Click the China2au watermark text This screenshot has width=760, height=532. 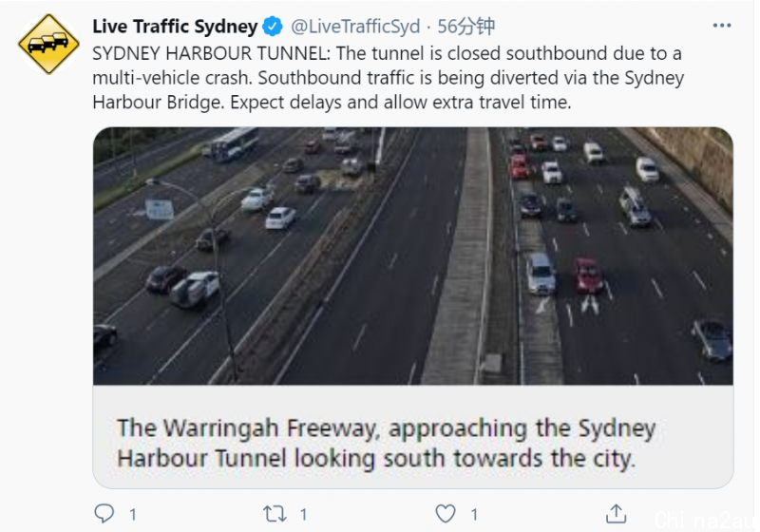pyautogui.click(x=704, y=520)
